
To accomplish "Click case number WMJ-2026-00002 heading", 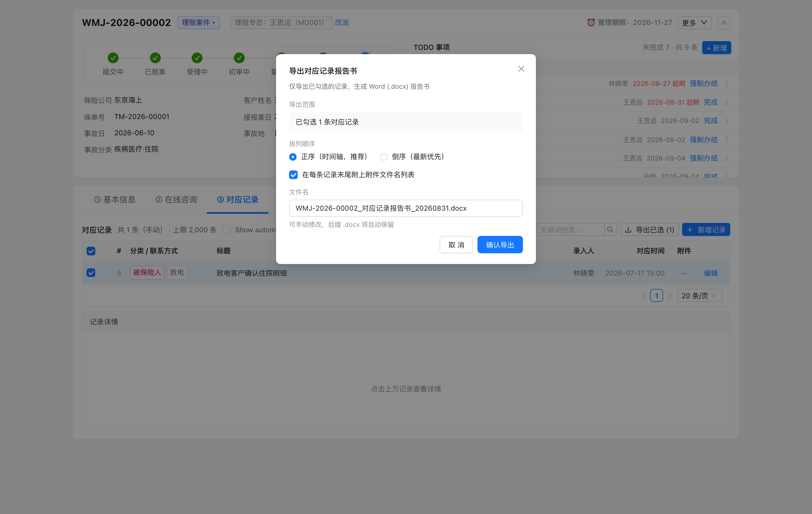I will pyautogui.click(x=126, y=23).
